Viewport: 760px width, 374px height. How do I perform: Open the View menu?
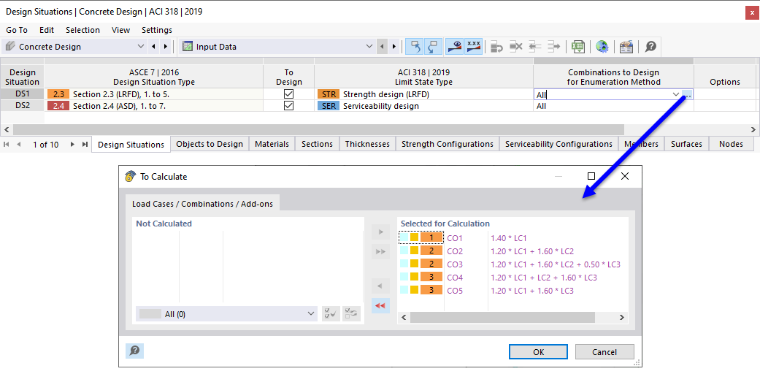pyautogui.click(x=121, y=30)
